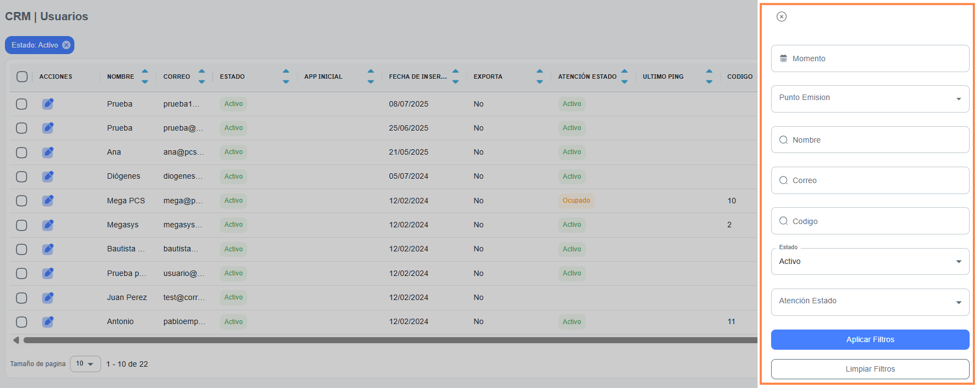Edit the Antonio user entry

(x=48, y=321)
